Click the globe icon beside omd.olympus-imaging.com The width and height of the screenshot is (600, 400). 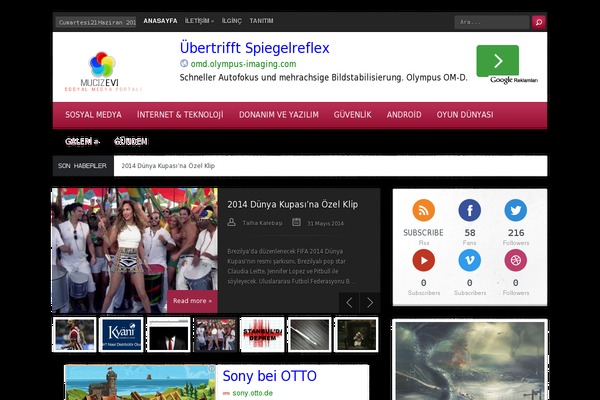click(x=184, y=63)
